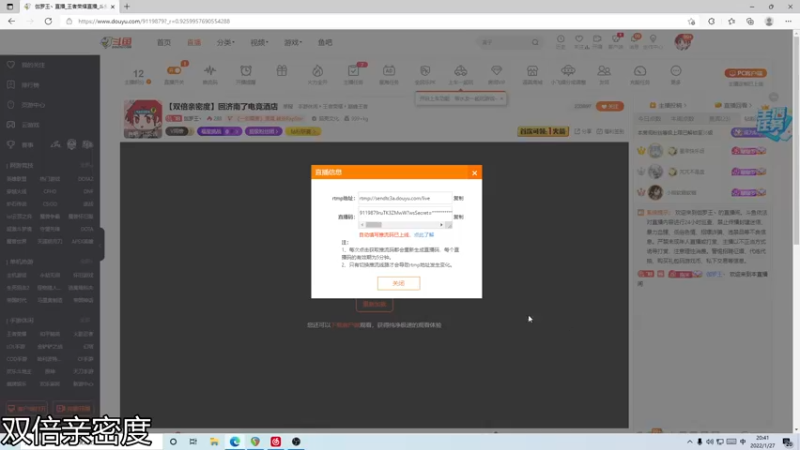Click the browser refresh button
The height and width of the screenshot is (450, 800).
tap(48, 21)
